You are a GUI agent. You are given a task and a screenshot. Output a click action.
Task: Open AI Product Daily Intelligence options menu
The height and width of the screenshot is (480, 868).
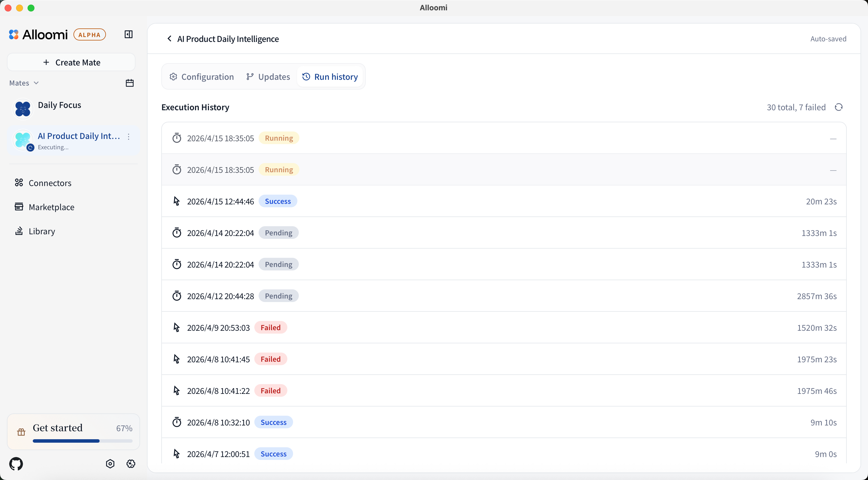(x=129, y=137)
